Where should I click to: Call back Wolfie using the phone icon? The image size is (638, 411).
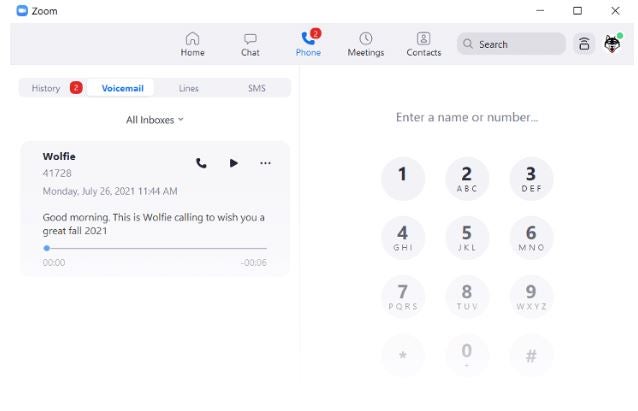201,163
